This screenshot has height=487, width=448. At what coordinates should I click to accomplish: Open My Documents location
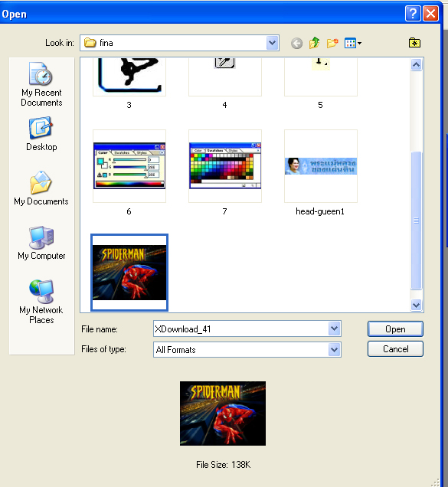coord(41,188)
